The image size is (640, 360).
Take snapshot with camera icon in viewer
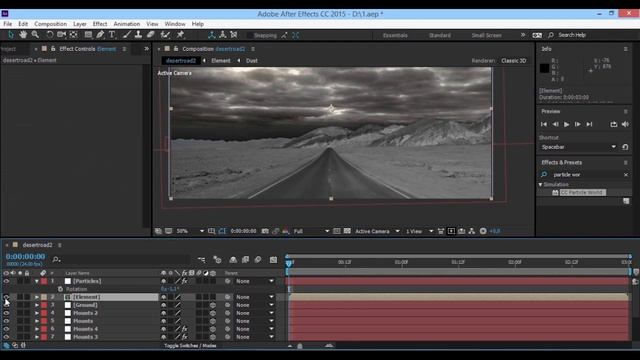[265, 231]
